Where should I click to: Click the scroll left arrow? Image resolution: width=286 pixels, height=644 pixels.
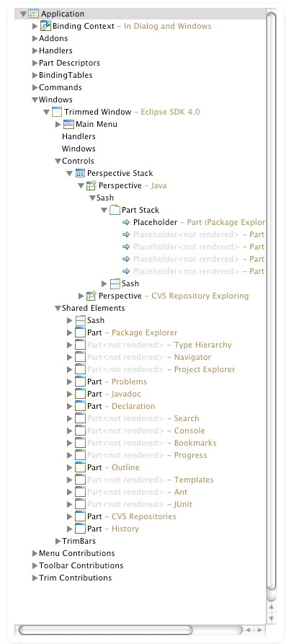[249, 630]
